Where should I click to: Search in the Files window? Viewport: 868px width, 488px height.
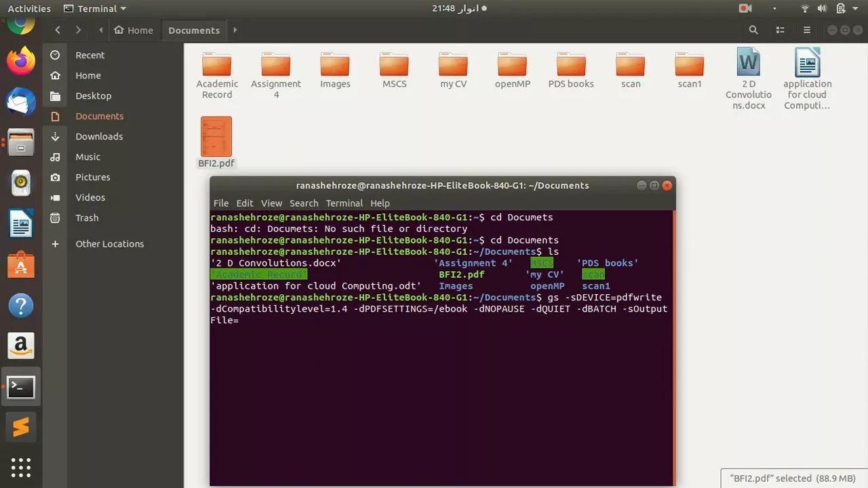753,30
